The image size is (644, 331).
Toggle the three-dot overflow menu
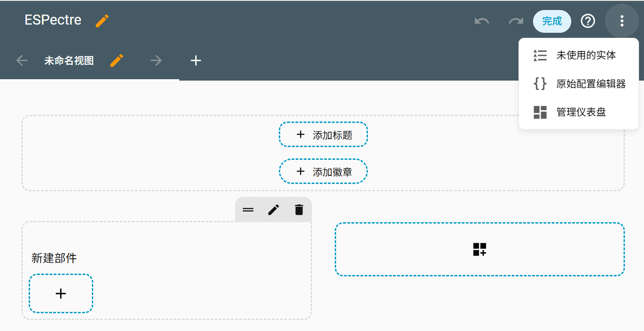(622, 21)
